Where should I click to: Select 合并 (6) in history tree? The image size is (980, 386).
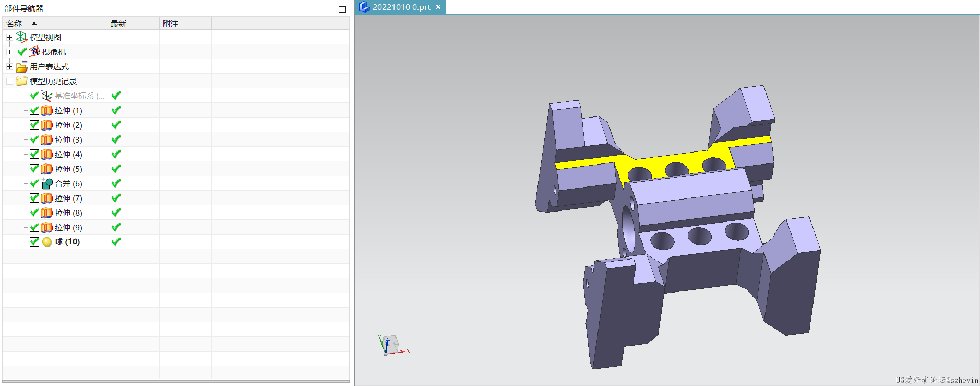click(x=68, y=183)
